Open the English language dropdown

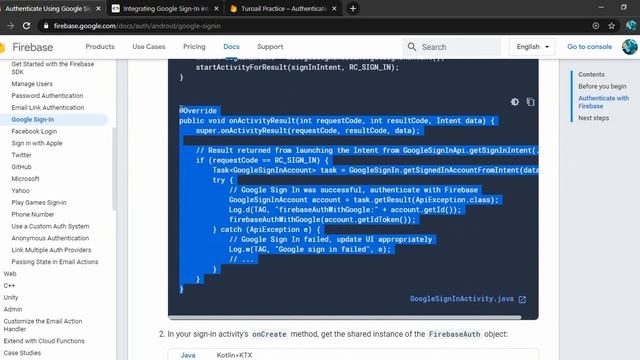[x=532, y=47]
